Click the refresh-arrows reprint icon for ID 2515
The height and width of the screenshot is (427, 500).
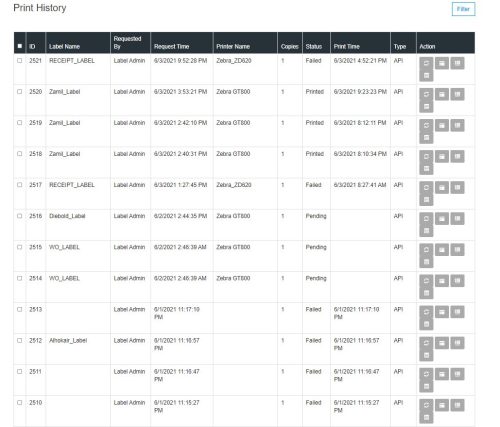[426, 250]
